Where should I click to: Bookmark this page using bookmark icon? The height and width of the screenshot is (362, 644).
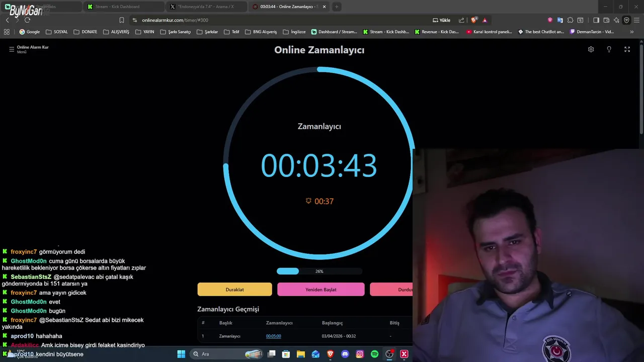point(122,20)
